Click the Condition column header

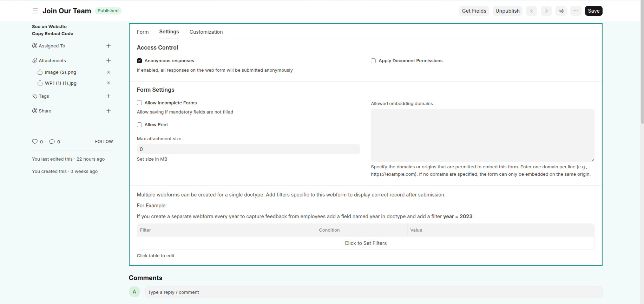tap(362, 230)
